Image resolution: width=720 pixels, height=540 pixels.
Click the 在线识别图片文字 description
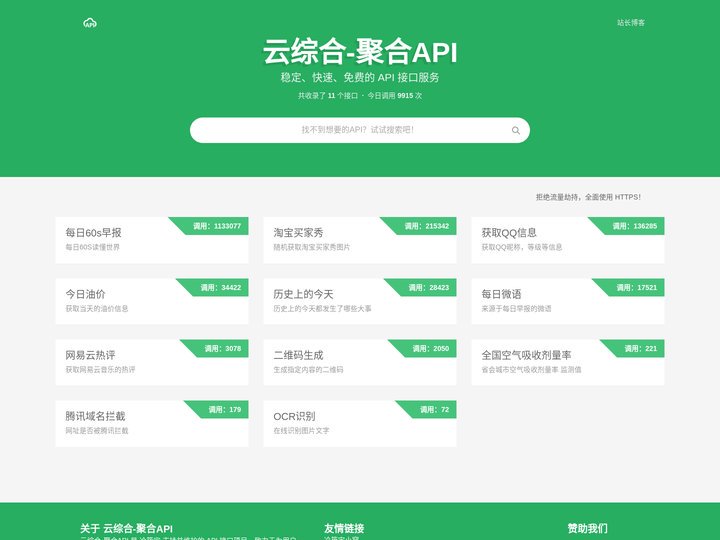coord(301,431)
